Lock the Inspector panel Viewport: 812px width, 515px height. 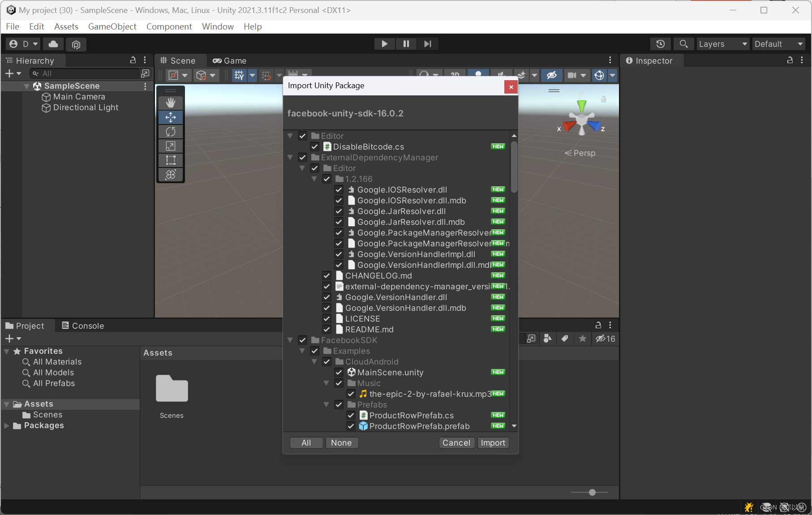(790, 60)
